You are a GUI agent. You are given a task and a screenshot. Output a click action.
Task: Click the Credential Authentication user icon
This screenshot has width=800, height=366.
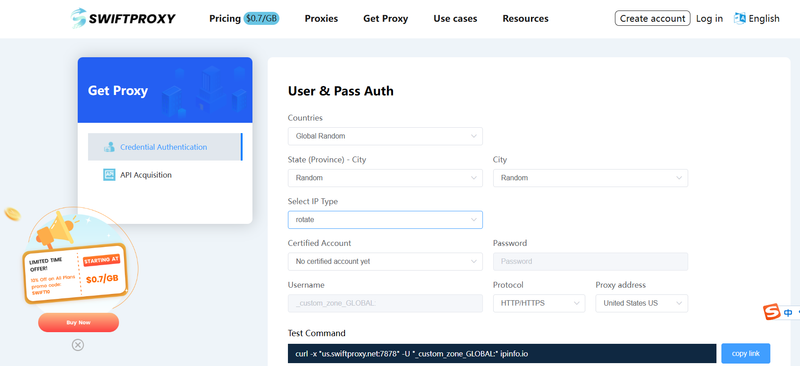pos(109,147)
